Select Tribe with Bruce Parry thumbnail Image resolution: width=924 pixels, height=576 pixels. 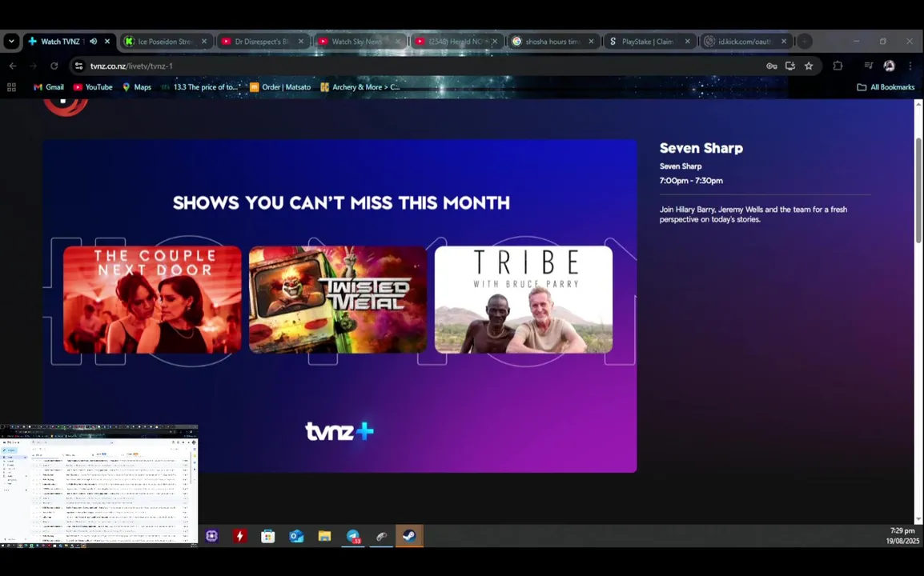coord(524,300)
